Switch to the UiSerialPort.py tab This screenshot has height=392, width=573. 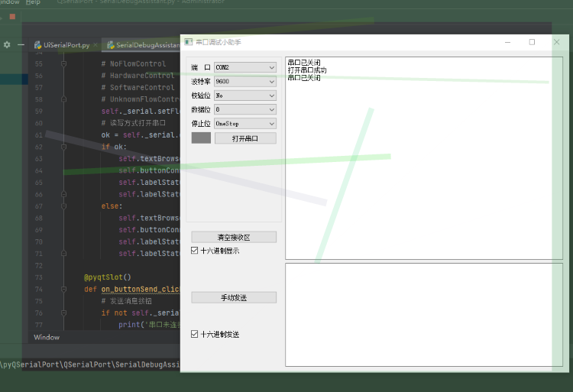[x=66, y=45]
